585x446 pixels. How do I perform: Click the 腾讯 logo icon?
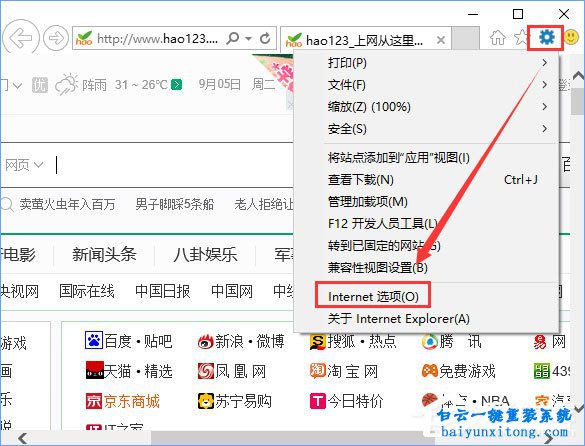pyautogui.click(x=429, y=341)
